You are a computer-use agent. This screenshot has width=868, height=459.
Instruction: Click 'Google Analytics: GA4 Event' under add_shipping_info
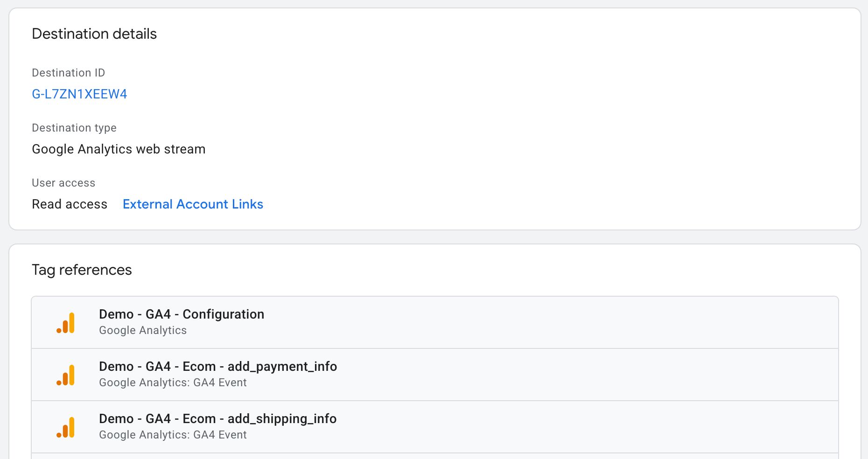pos(173,435)
